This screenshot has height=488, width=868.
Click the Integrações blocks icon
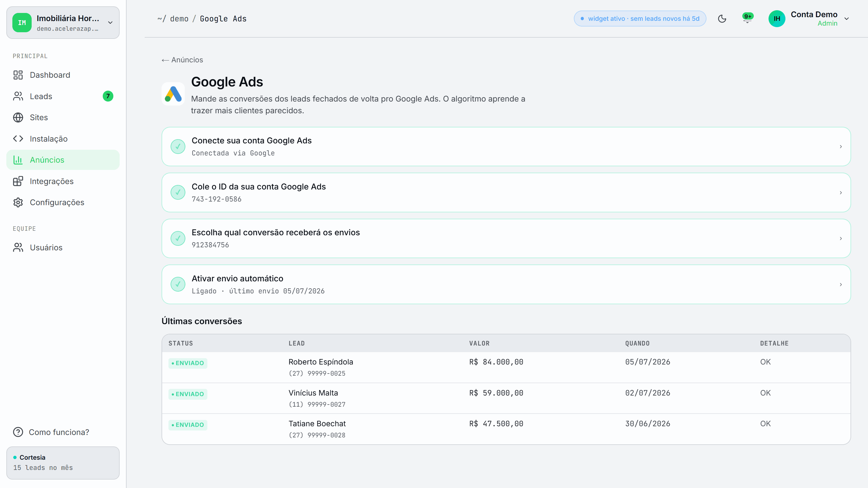pos(18,181)
